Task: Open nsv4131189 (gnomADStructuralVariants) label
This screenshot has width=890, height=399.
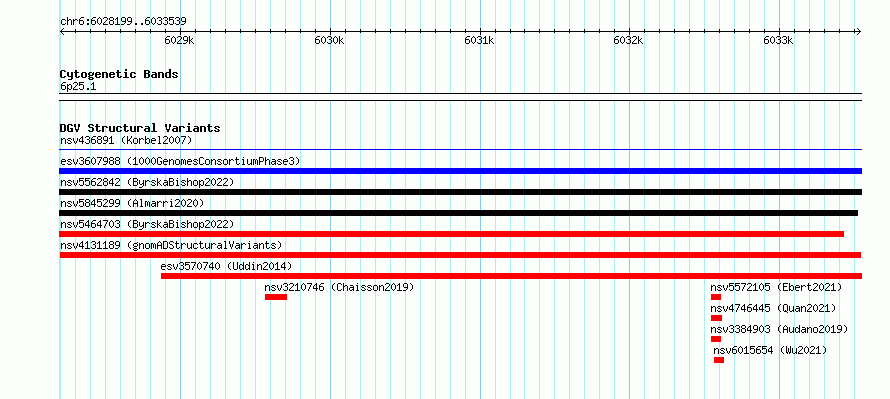Action: [171, 245]
